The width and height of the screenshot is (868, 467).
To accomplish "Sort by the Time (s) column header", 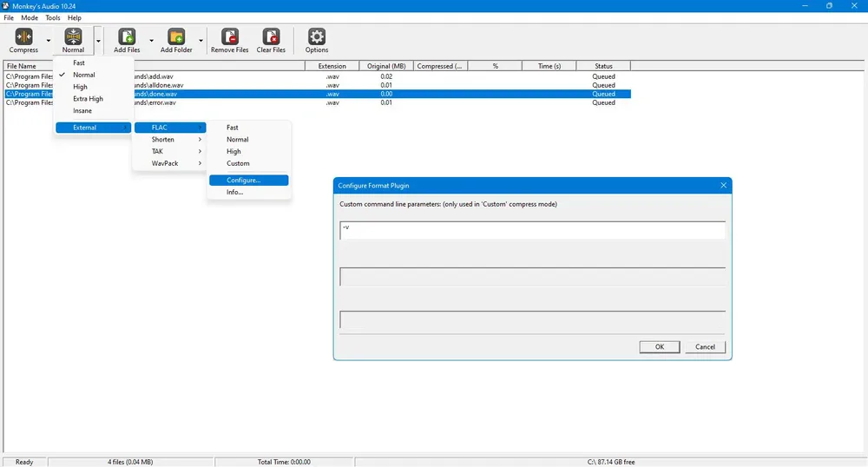I will pos(549,66).
